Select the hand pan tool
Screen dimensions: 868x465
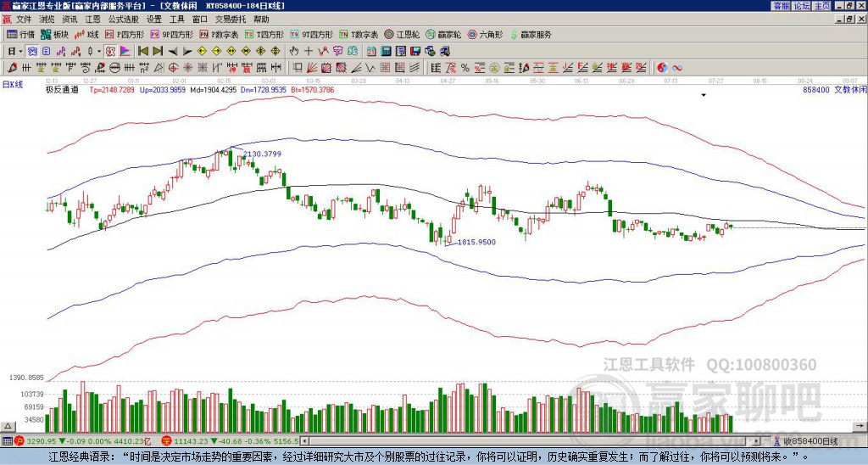coord(293,51)
